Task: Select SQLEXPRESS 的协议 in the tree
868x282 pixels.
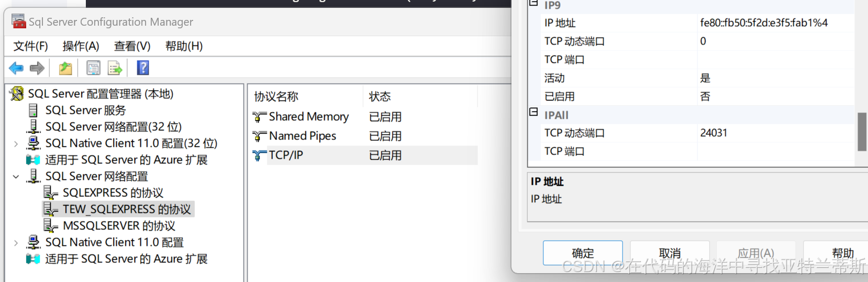Action: pyautogui.click(x=113, y=193)
